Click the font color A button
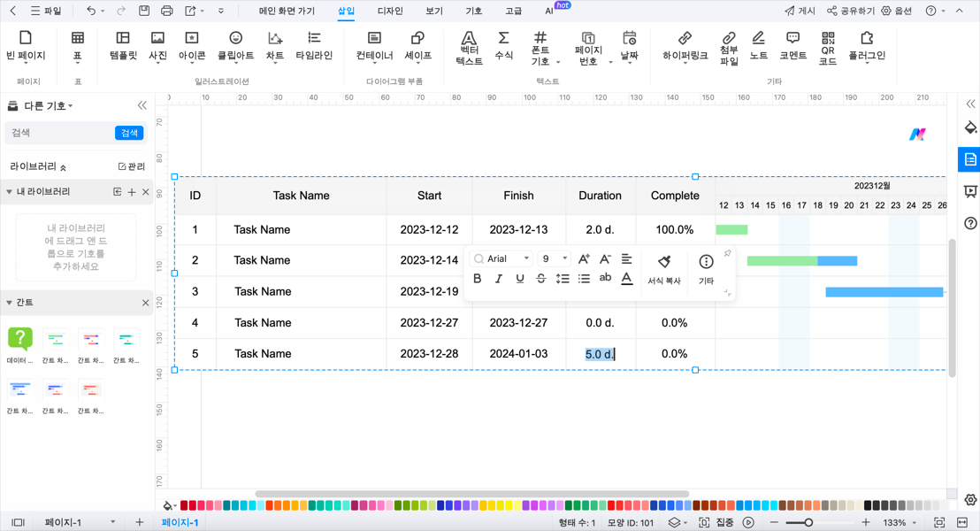This screenshot has height=531, width=980. pyautogui.click(x=627, y=279)
